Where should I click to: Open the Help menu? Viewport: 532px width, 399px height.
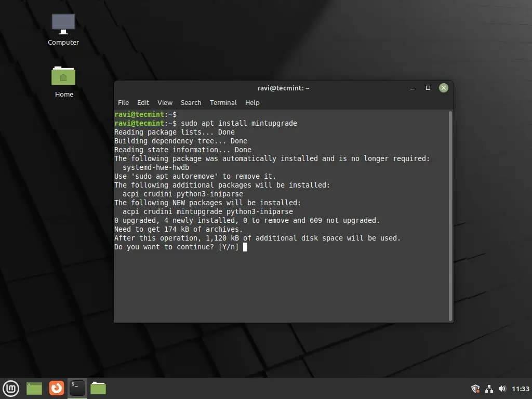pyautogui.click(x=252, y=102)
